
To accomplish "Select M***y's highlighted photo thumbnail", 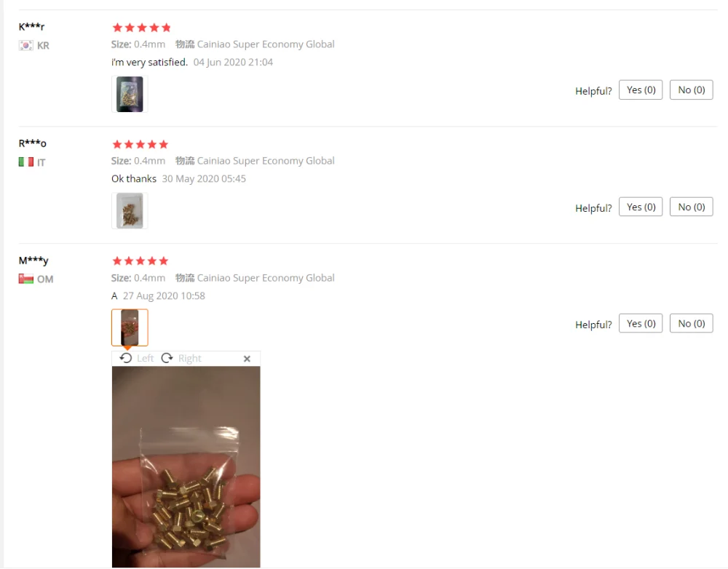I will point(130,327).
